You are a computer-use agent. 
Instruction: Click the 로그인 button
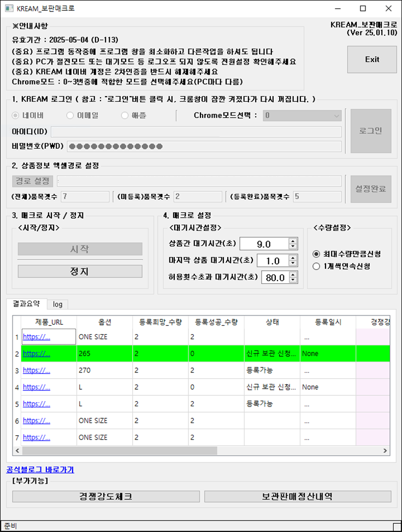[x=371, y=131]
